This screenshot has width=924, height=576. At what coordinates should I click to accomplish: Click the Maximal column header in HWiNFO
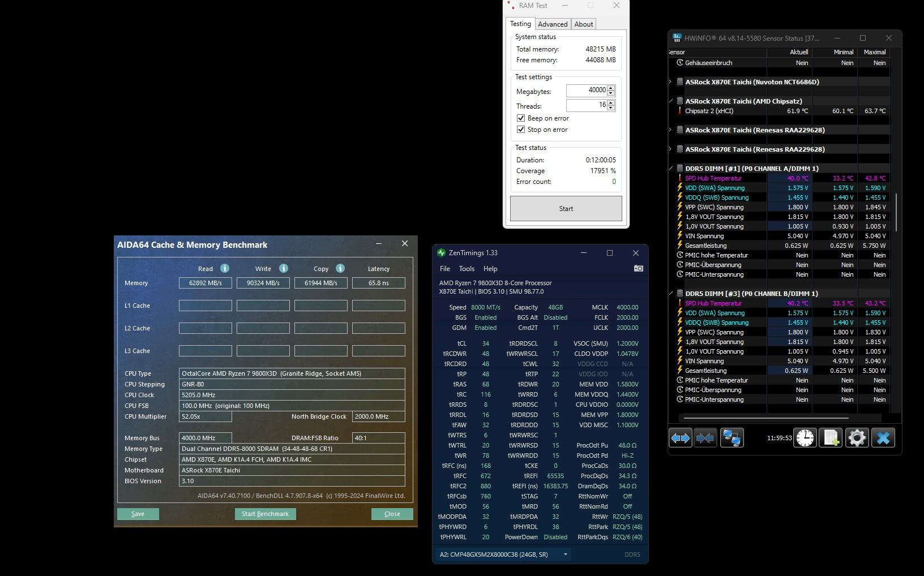[x=874, y=52]
